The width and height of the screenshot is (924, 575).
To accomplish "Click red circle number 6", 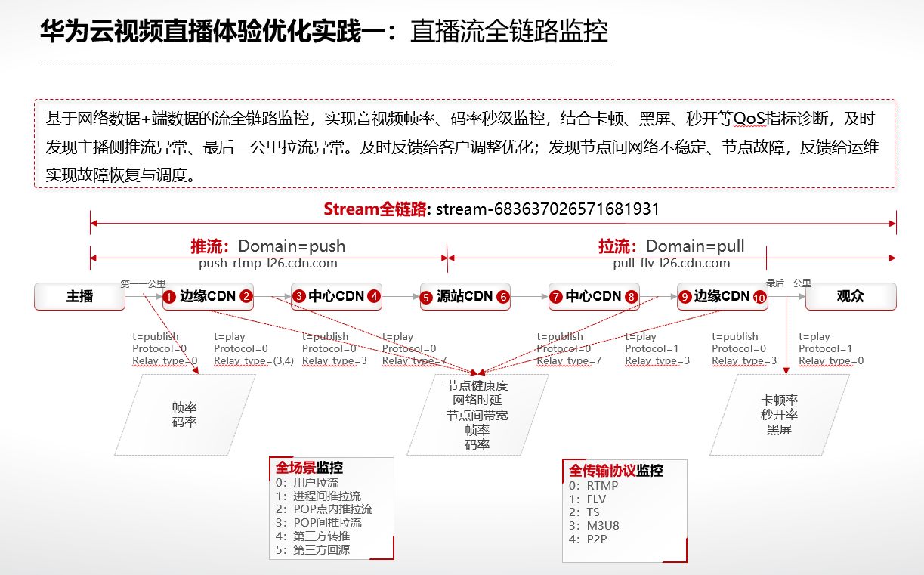I will (x=503, y=298).
